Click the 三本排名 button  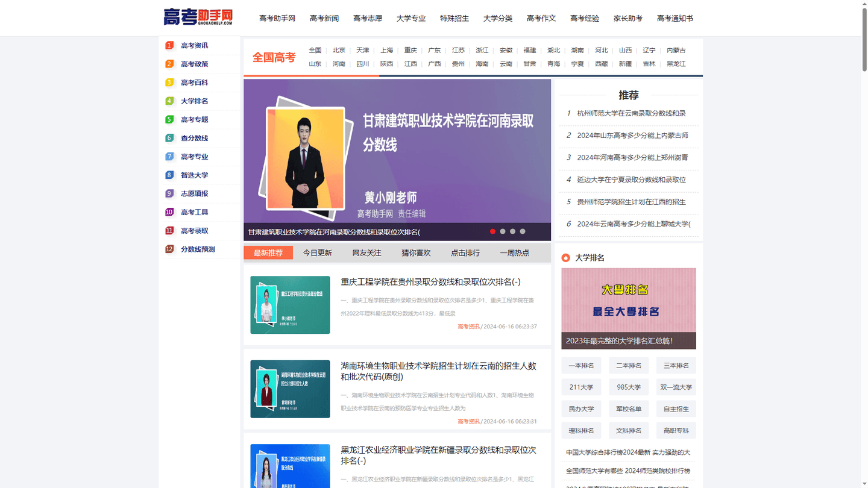pos(676,366)
